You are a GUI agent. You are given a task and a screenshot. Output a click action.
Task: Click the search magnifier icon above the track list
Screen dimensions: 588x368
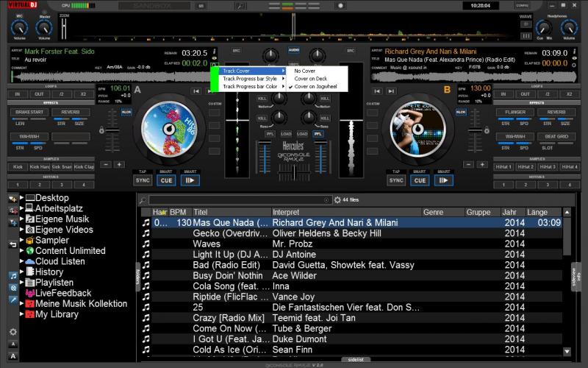click(326, 199)
